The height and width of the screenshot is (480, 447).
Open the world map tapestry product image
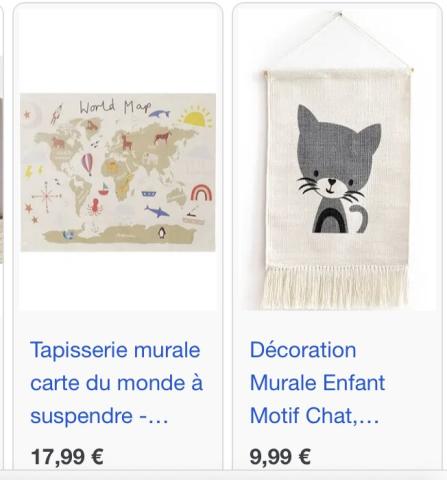118,172
